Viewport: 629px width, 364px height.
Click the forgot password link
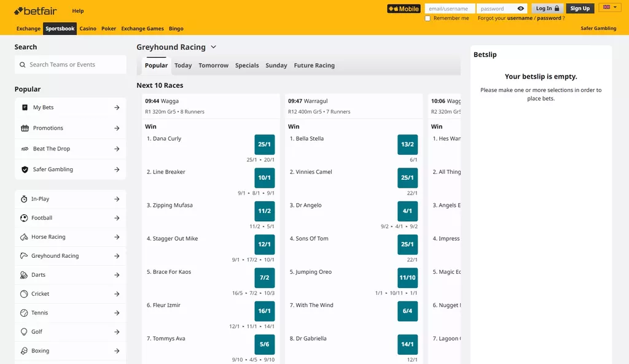549,18
